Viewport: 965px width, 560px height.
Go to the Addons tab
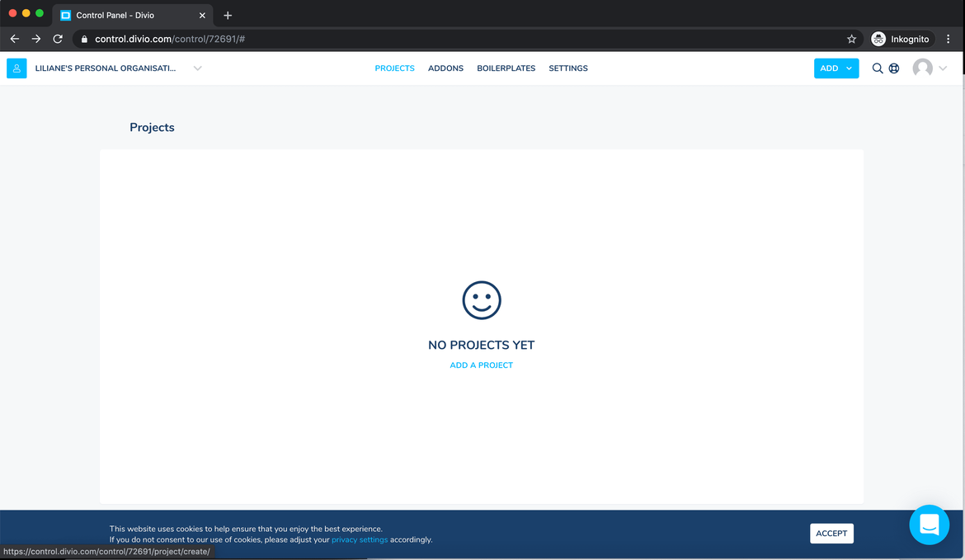445,68
